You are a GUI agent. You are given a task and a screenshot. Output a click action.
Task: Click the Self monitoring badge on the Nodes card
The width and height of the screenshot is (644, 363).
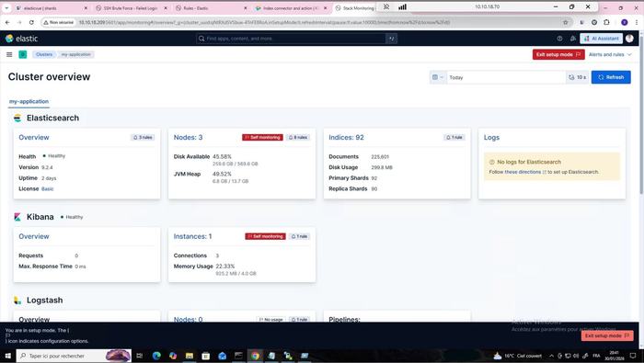click(x=262, y=138)
